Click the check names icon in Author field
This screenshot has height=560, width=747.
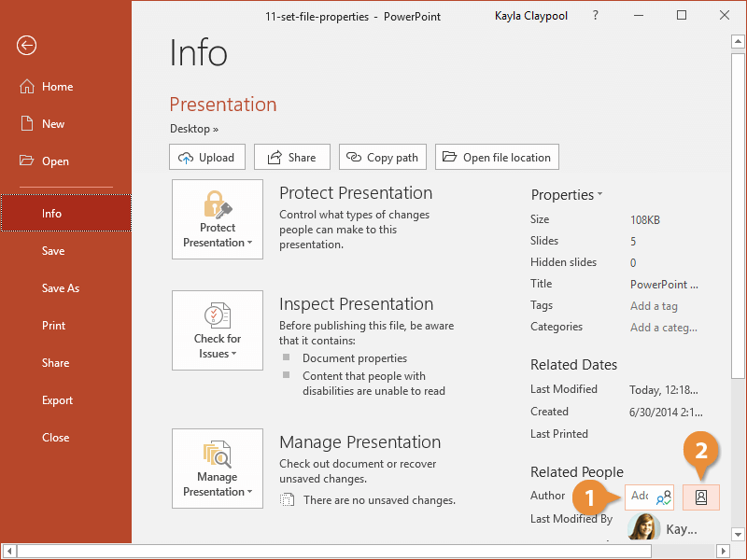click(663, 498)
